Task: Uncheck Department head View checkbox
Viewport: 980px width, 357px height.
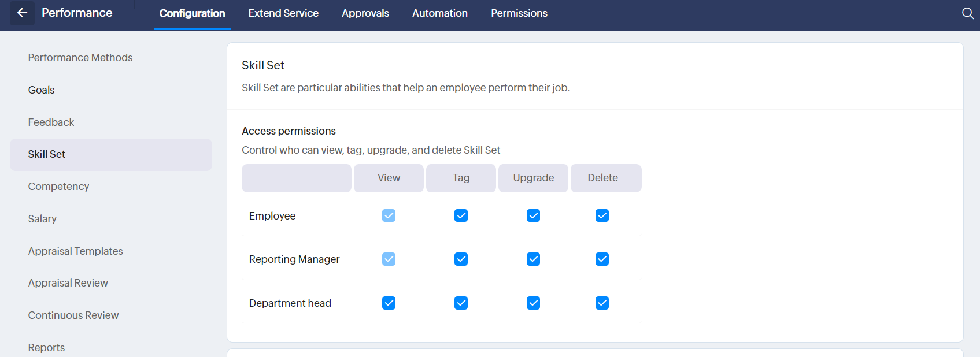Action: 389,303
